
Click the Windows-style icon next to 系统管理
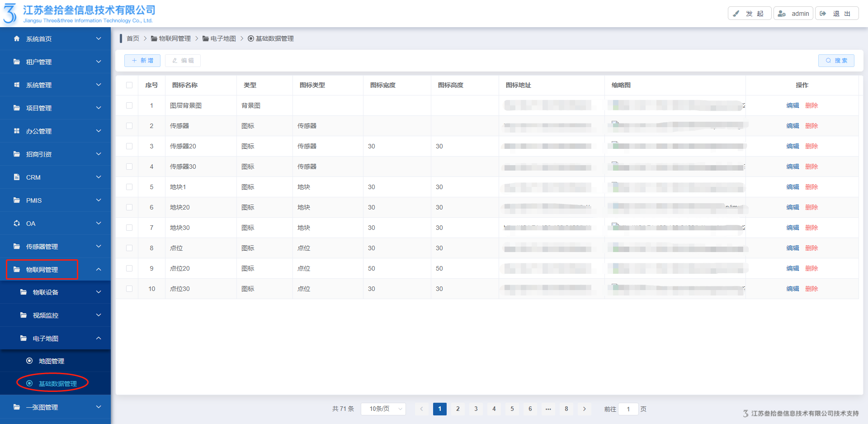click(17, 85)
